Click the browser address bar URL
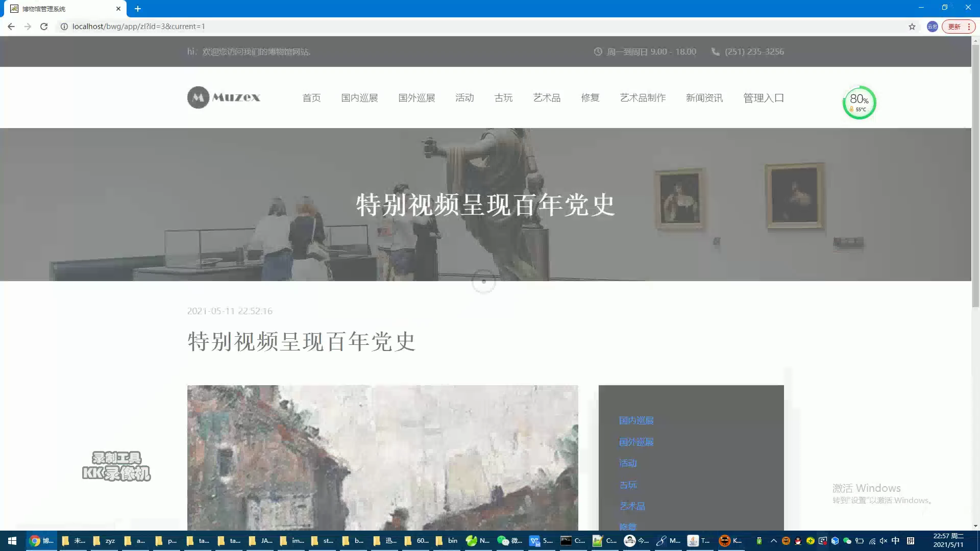Viewport: 980px width, 551px height. coord(138,27)
